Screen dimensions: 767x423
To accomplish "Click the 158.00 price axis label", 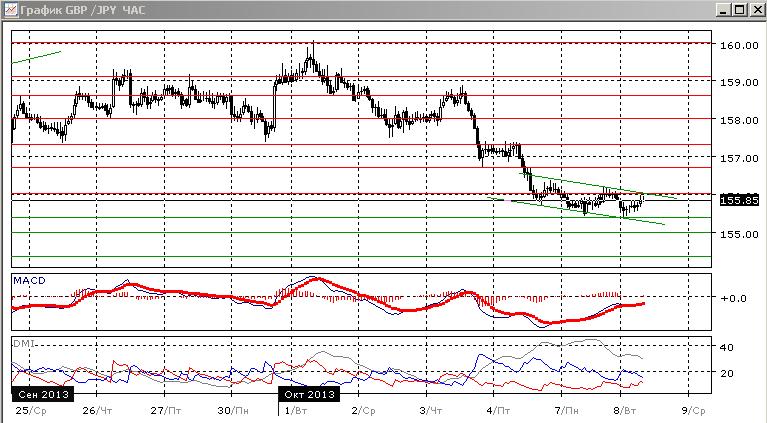I will (739, 120).
